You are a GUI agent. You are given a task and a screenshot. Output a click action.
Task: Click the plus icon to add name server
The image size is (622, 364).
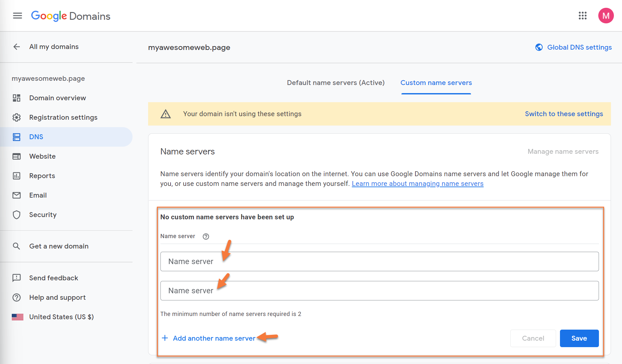click(x=165, y=338)
